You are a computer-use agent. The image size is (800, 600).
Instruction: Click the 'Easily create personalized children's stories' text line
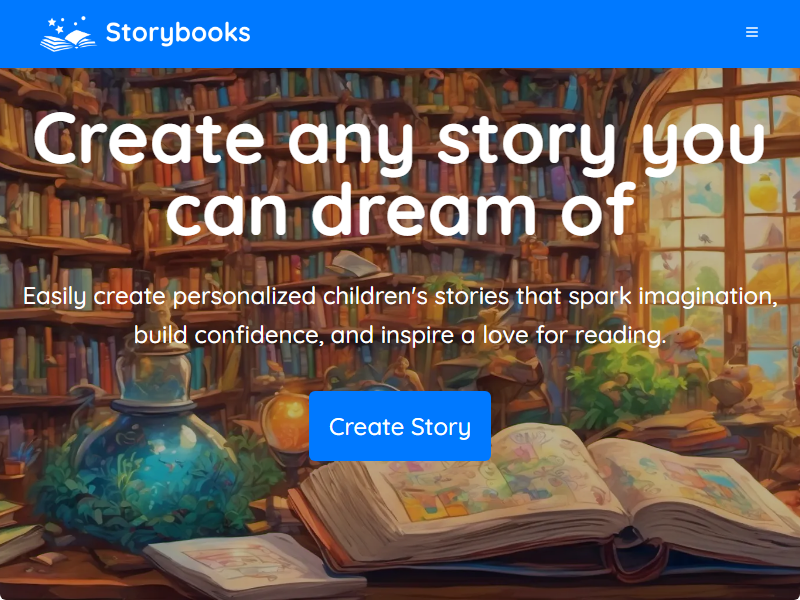[400, 296]
